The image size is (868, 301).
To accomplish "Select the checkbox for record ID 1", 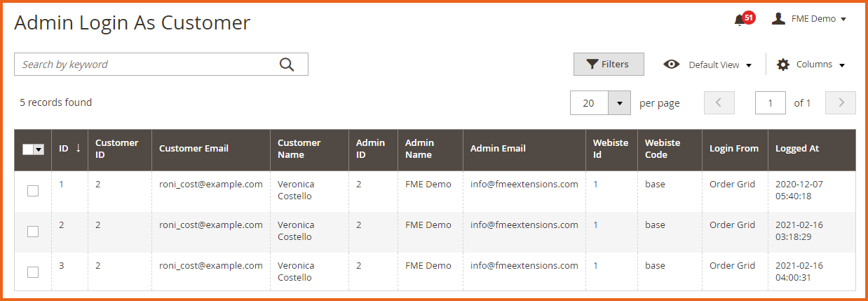I will click(x=33, y=191).
